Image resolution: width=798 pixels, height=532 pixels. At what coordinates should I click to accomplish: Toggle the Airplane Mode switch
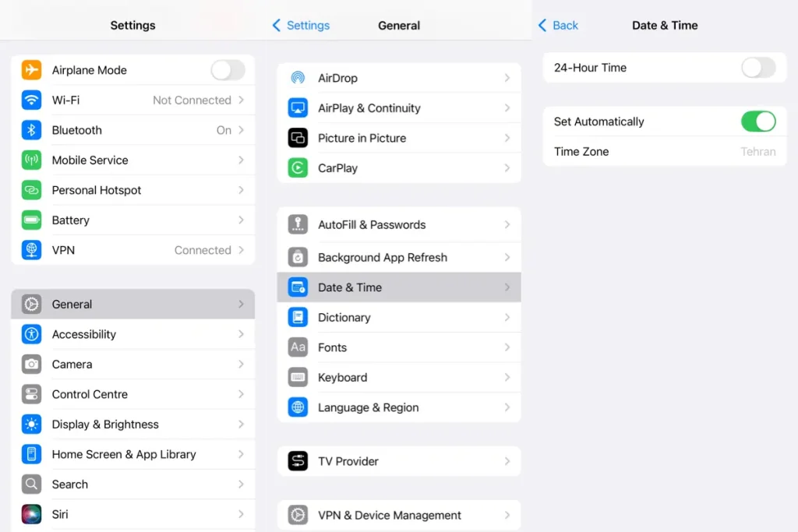(x=228, y=69)
